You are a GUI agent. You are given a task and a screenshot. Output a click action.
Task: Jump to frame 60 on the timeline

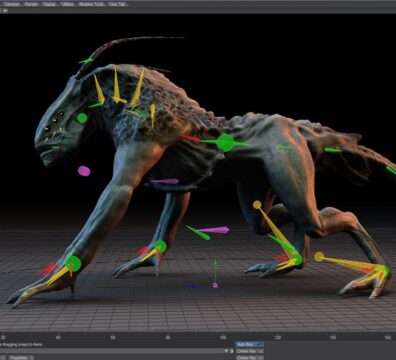click(x=113, y=338)
